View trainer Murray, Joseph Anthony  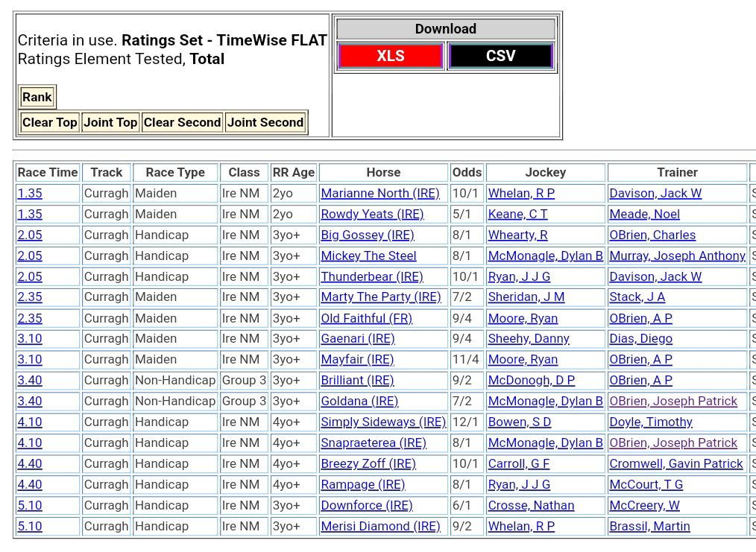click(677, 256)
